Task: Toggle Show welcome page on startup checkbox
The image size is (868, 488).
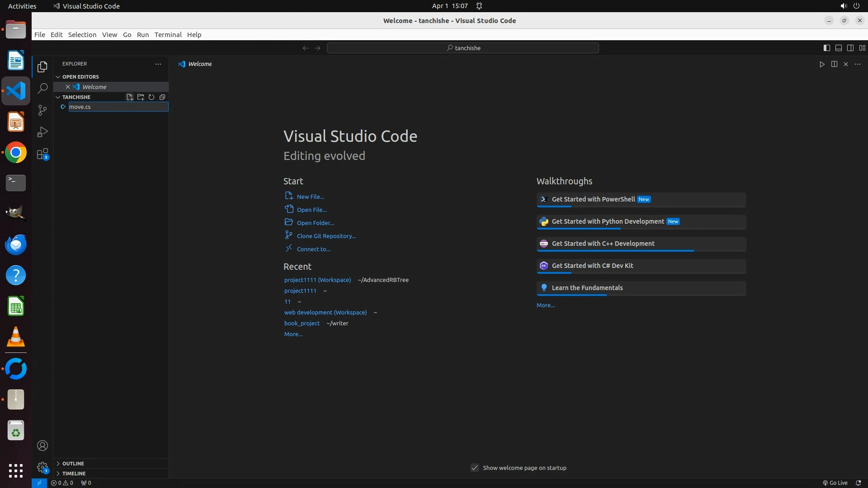Action: (475, 468)
